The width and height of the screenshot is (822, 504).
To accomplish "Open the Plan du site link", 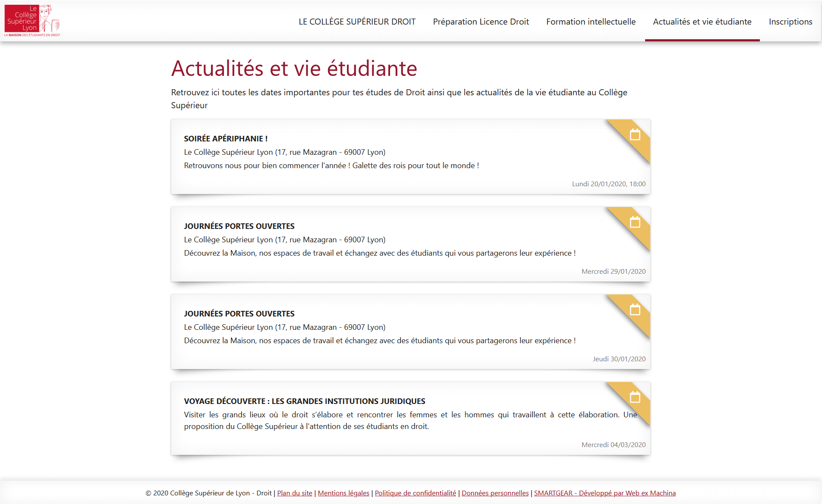I will click(x=295, y=493).
